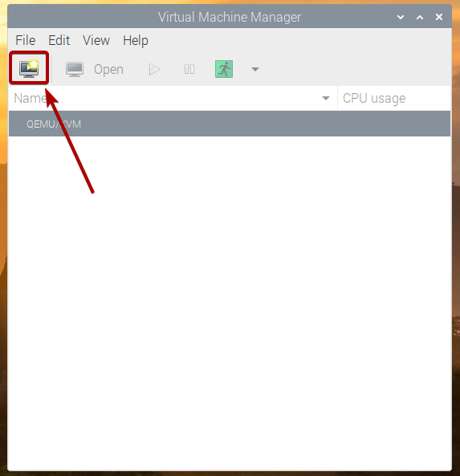Minimize the Virtual Machine Manager window
The image size is (460, 476).
pyautogui.click(x=401, y=17)
